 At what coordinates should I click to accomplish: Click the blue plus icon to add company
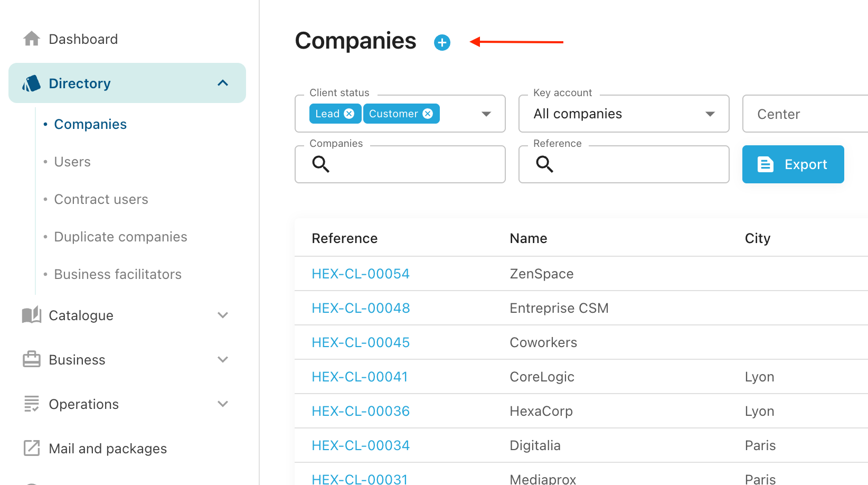(x=442, y=42)
